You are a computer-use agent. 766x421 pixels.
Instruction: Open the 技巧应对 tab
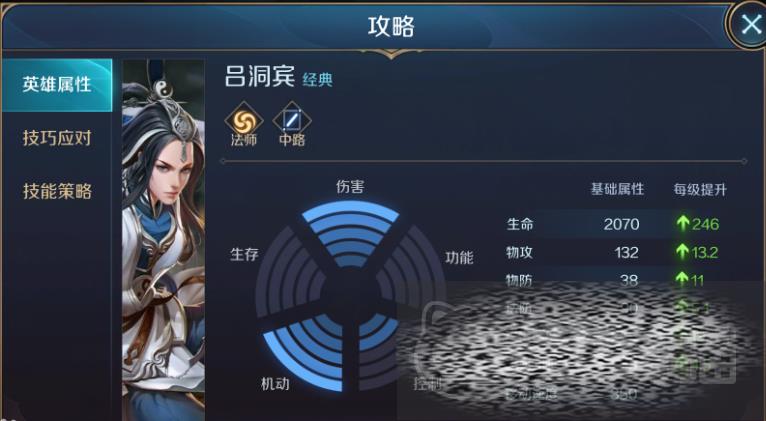[57, 138]
